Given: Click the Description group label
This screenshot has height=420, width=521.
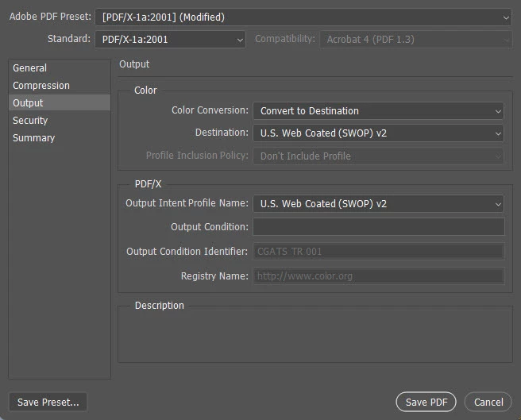Looking at the screenshot, I should coord(159,306).
